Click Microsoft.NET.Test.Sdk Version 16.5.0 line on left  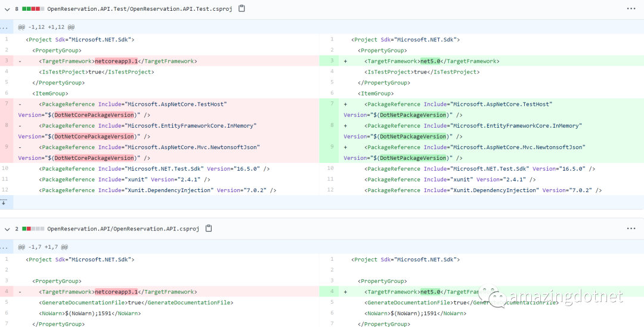(x=154, y=169)
